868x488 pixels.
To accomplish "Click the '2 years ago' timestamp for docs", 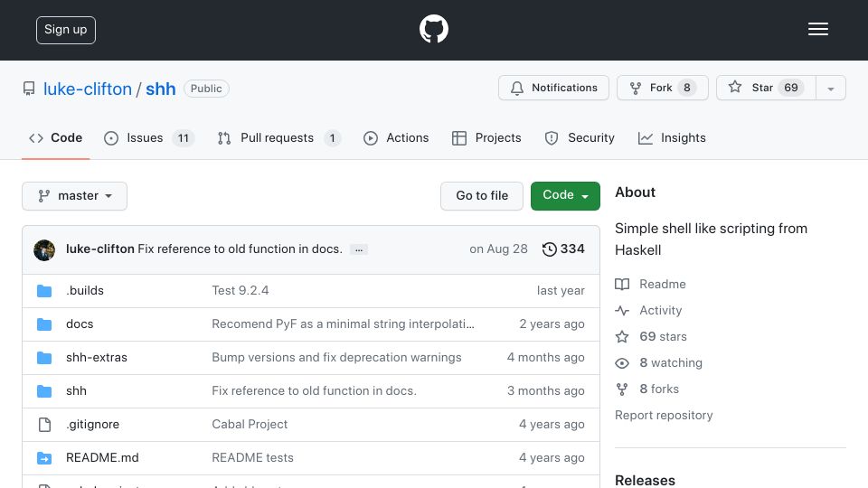I will pyautogui.click(x=552, y=324).
